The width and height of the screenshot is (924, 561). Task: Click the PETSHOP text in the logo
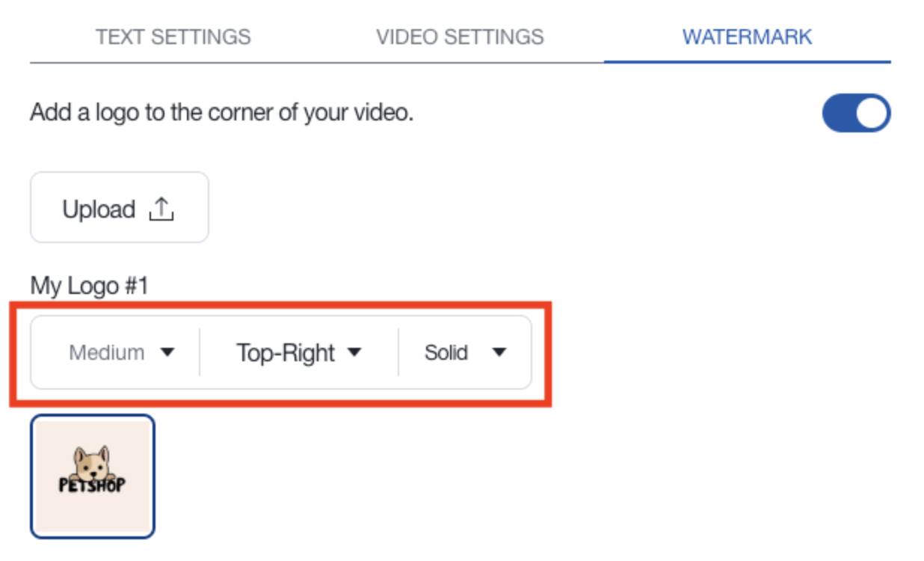(x=92, y=485)
